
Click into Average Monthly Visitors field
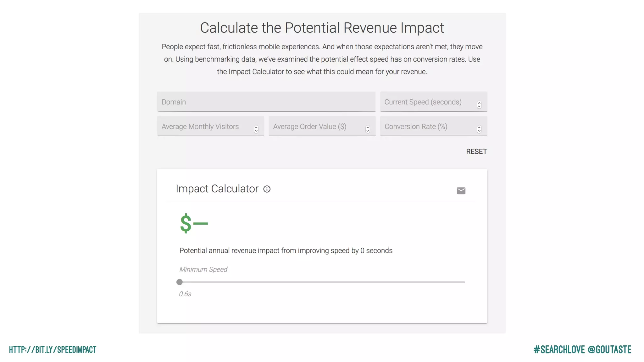(204, 126)
